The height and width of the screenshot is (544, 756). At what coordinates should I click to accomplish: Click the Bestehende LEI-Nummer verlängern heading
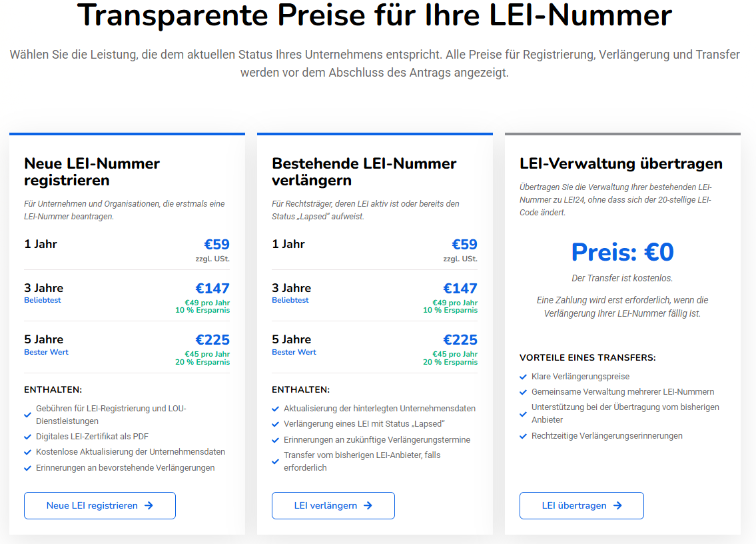364,172
